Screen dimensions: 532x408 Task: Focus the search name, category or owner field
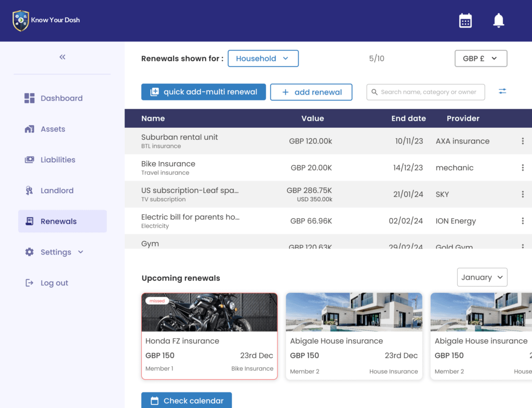[428, 92]
